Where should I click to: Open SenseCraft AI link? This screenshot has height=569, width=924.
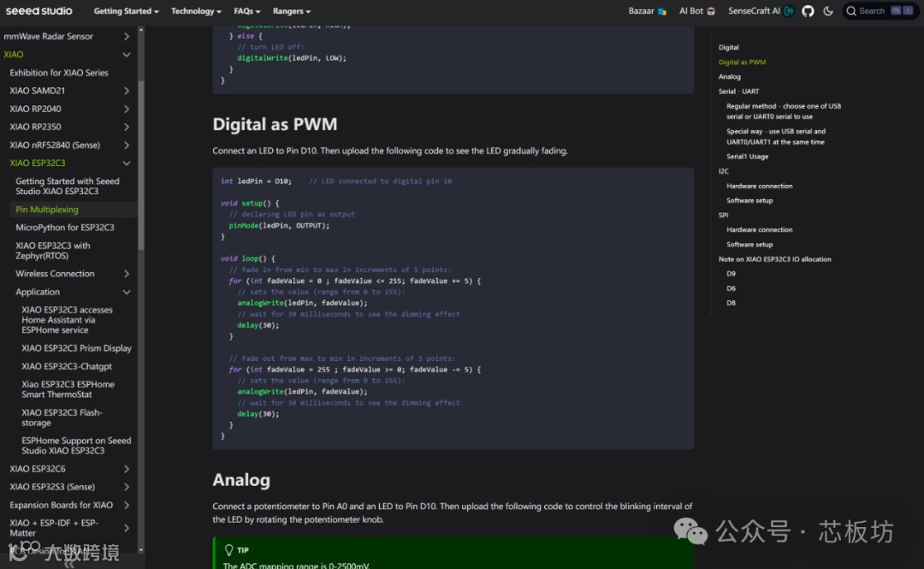[x=761, y=11]
